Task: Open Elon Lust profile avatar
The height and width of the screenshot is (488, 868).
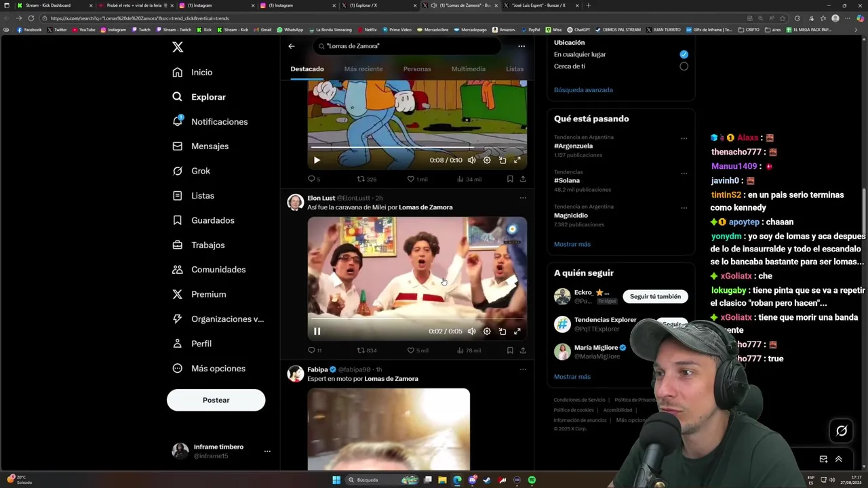Action: point(295,202)
